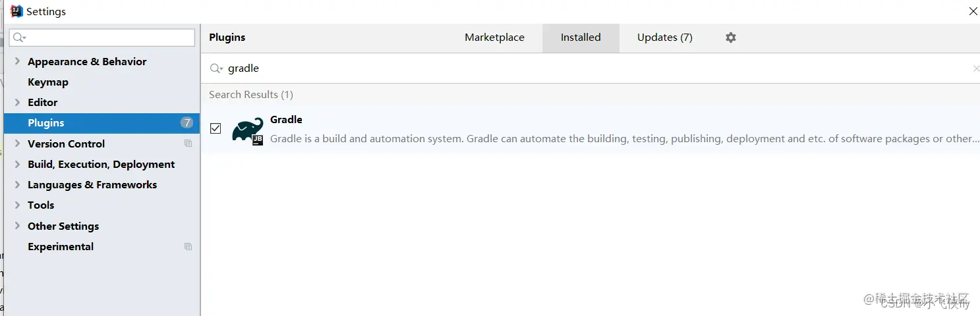The height and width of the screenshot is (316, 980).
Task: Select Plugins in the settings tree
Action: click(101, 123)
